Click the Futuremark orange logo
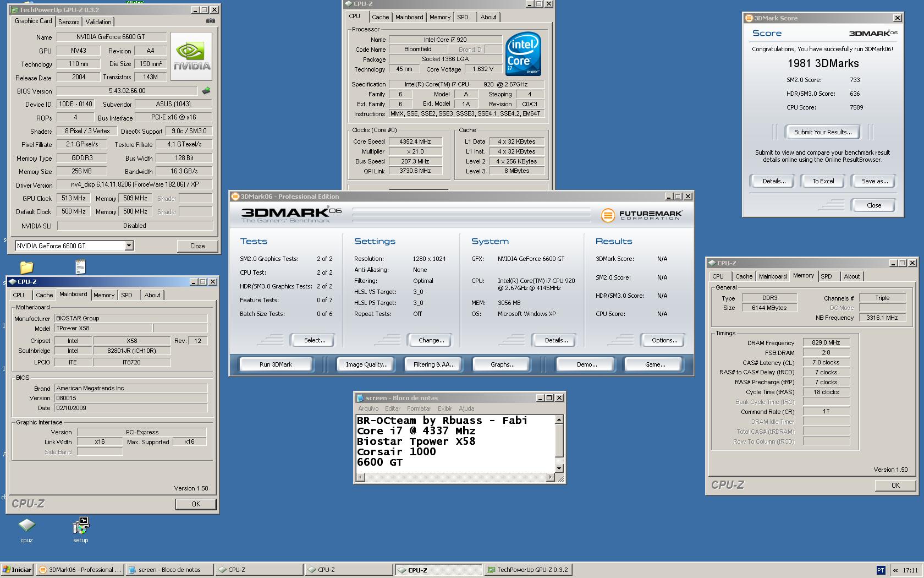This screenshot has height=578, width=924. click(608, 215)
